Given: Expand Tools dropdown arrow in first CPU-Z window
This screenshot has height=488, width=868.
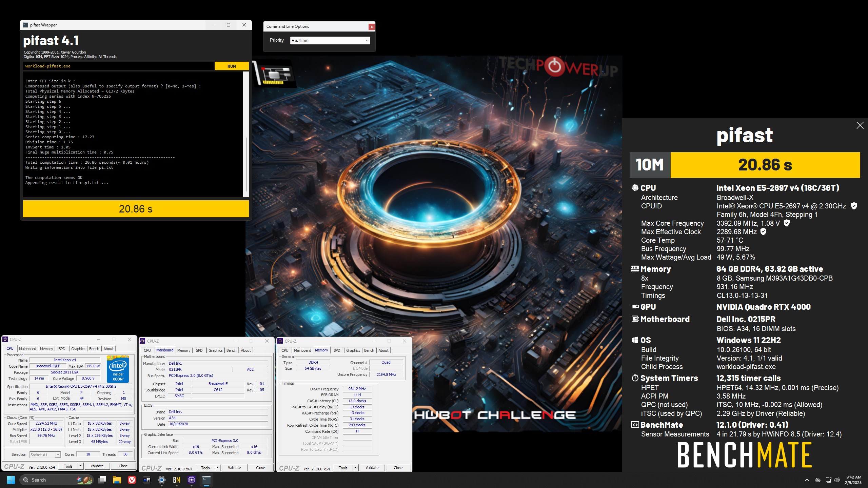Looking at the screenshot, I should 80,466.
